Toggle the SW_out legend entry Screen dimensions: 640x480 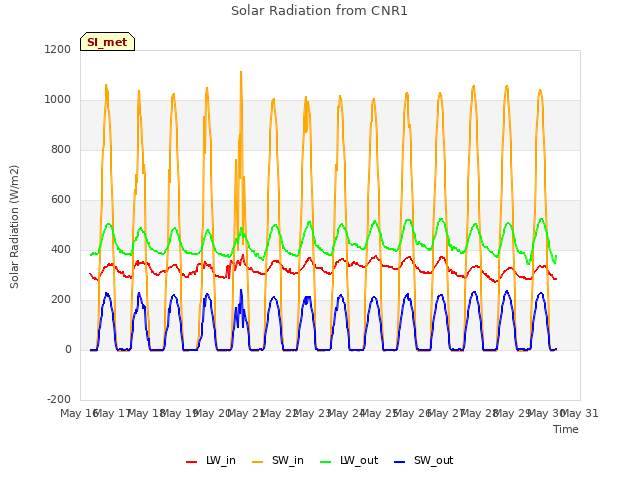click(x=424, y=460)
